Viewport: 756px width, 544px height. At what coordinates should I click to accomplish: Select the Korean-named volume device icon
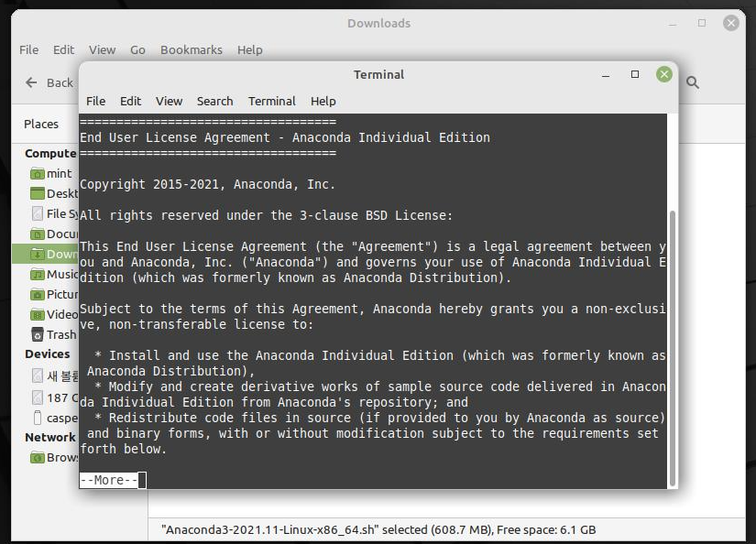(38, 375)
